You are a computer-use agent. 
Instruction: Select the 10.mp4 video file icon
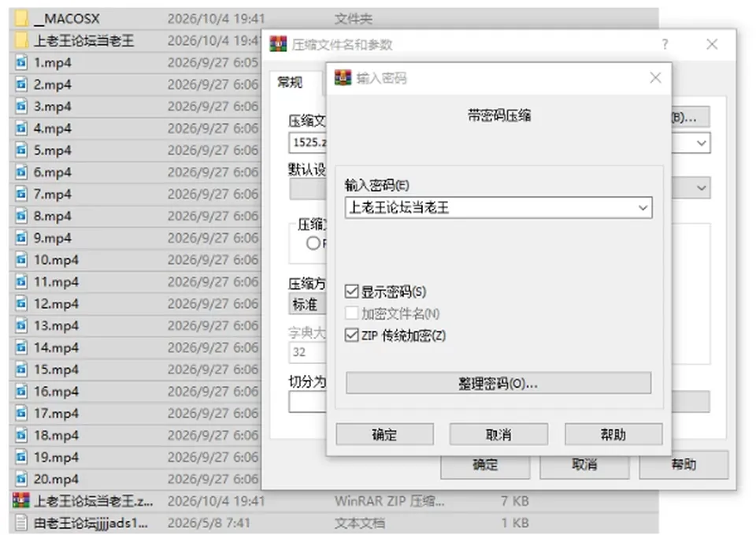click(x=21, y=259)
